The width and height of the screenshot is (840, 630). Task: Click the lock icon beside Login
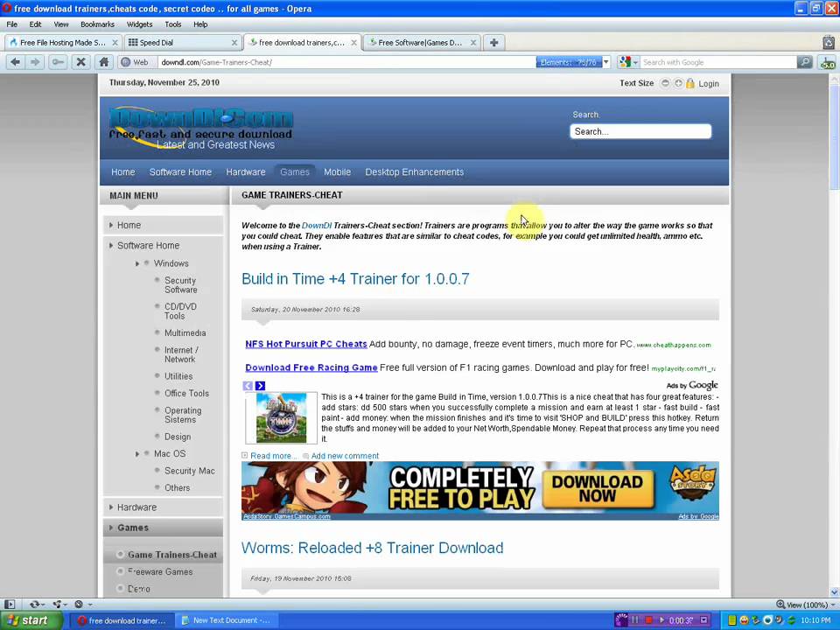[x=690, y=83]
